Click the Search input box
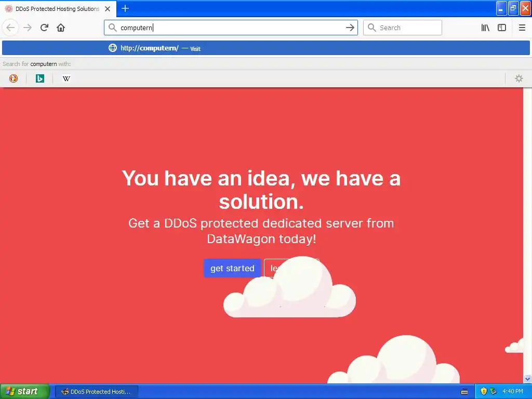The image size is (532, 399). pos(403,28)
